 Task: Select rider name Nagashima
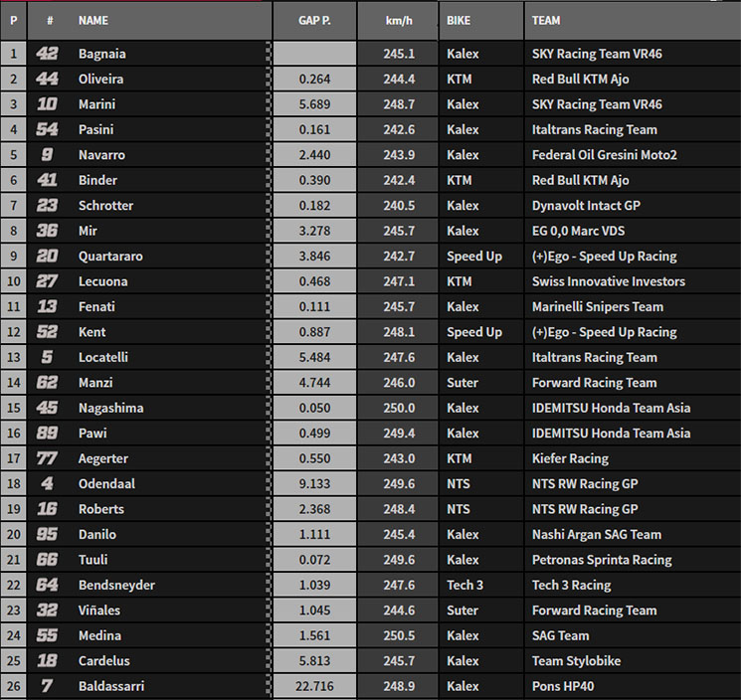coord(110,408)
